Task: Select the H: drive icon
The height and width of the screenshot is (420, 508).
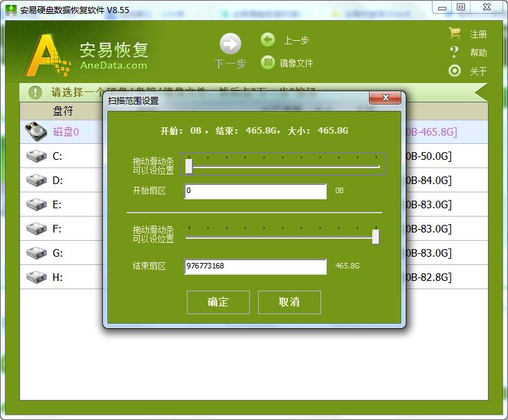Action: pyautogui.click(x=36, y=277)
